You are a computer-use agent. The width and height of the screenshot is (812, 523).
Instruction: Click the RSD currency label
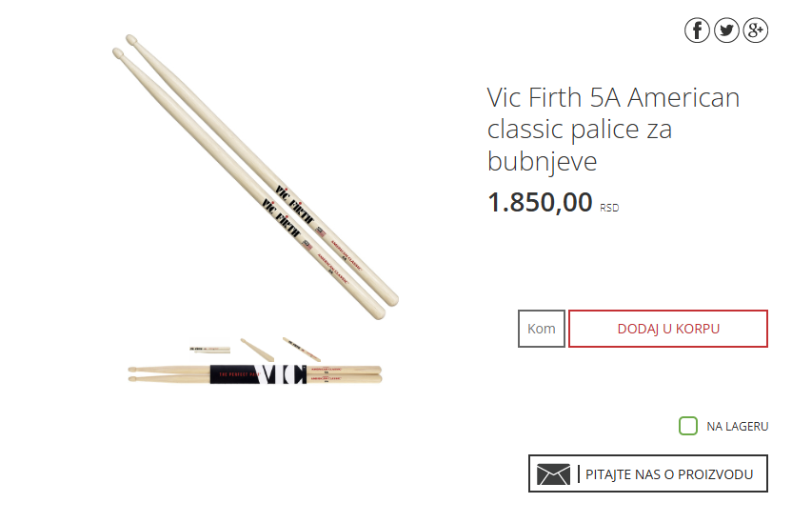click(609, 208)
